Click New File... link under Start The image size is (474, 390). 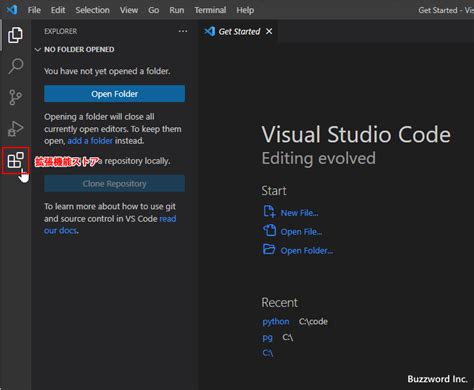click(299, 213)
